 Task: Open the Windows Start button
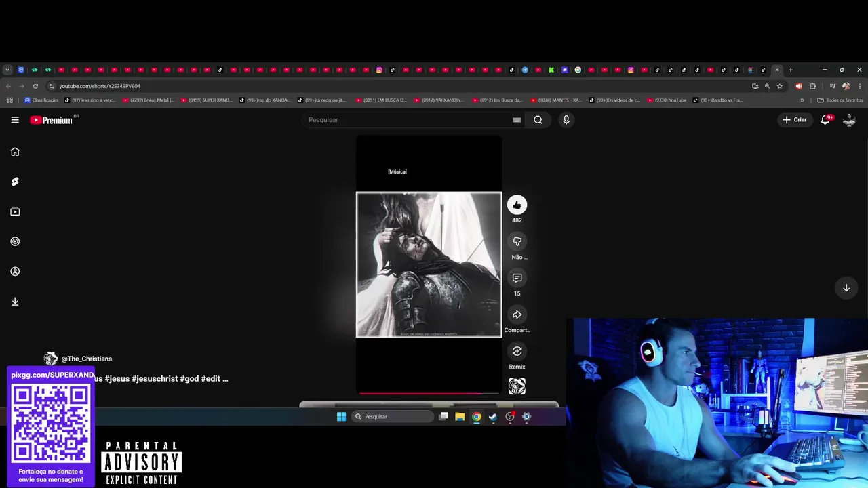click(x=341, y=417)
